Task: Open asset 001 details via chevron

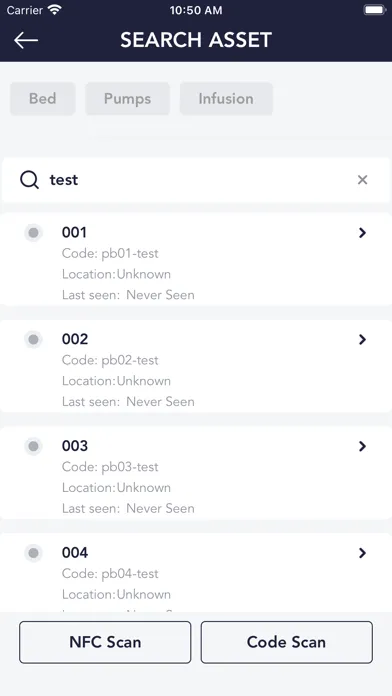Action: [x=362, y=233]
